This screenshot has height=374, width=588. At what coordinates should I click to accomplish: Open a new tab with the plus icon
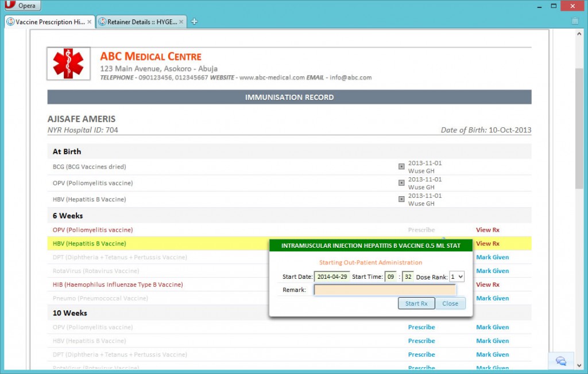194,21
